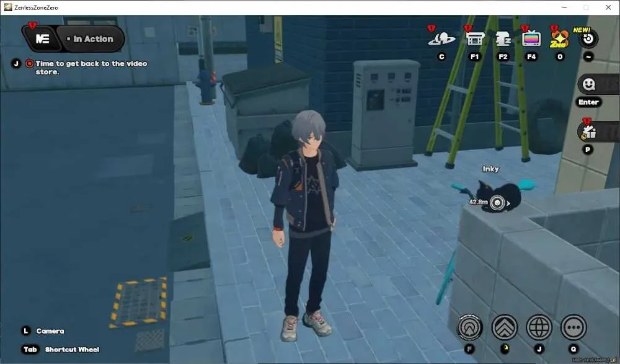Open the ringed-planet icon labeled C

click(441, 39)
